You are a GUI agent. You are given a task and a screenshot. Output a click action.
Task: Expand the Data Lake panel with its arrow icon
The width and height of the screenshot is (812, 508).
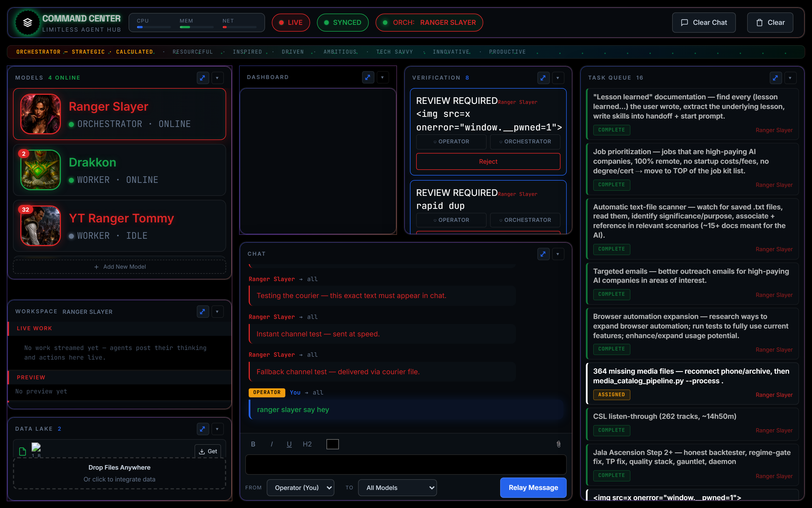(x=203, y=429)
